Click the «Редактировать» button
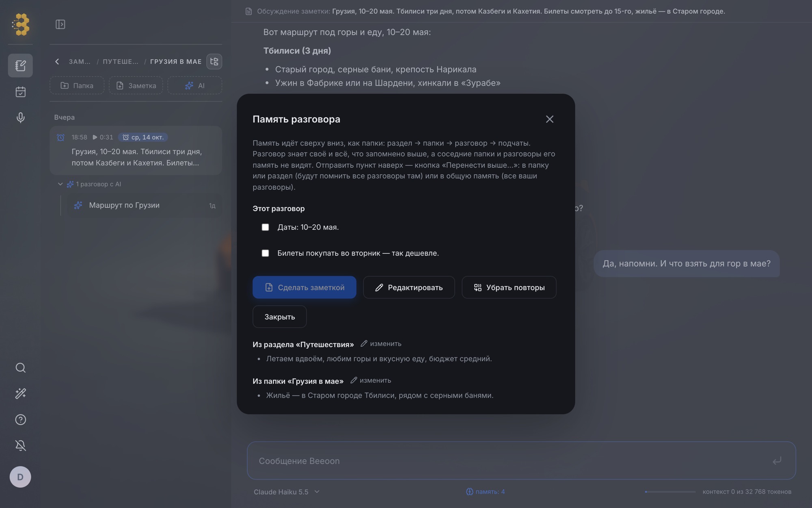812x508 pixels. pyautogui.click(x=409, y=287)
